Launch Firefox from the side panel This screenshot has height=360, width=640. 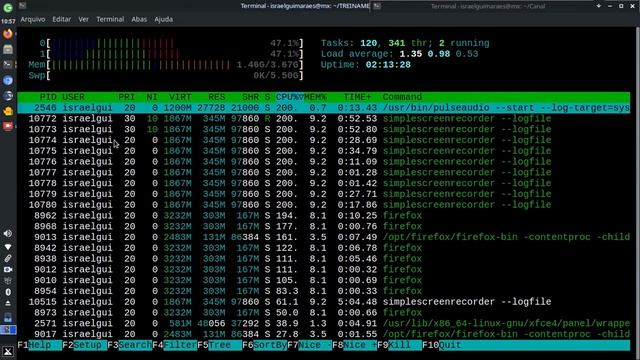(8, 34)
